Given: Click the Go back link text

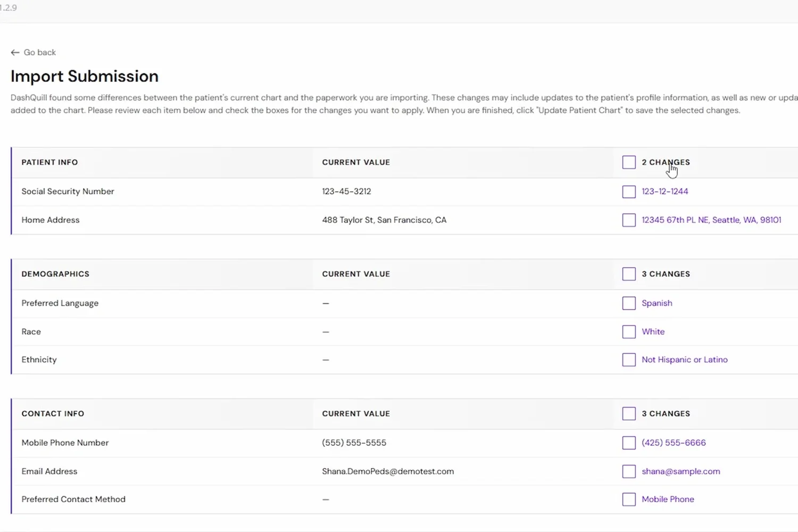Looking at the screenshot, I should coord(40,53).
